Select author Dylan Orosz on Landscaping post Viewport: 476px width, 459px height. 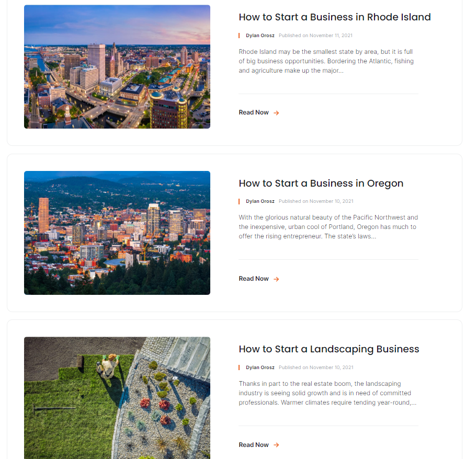point(260,368)
